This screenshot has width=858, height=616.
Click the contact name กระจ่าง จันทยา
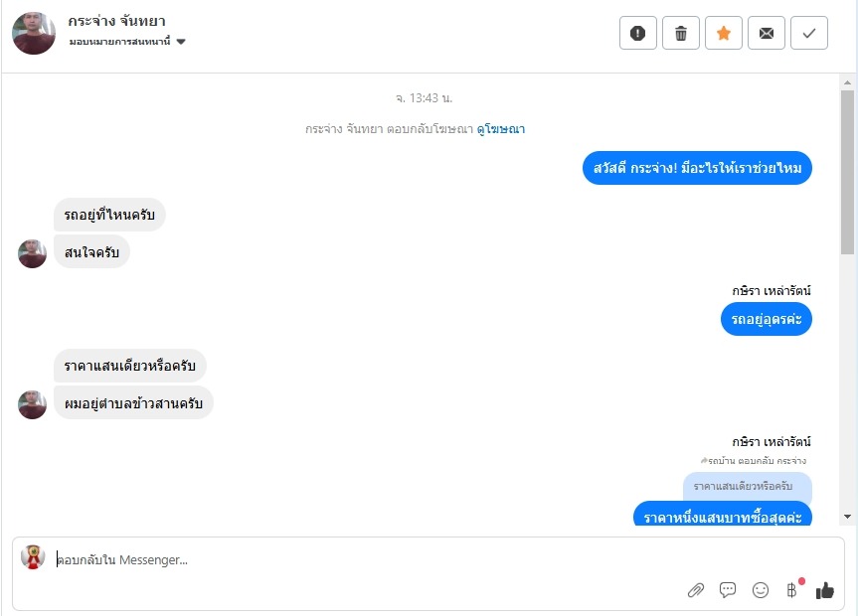[116, 21]
